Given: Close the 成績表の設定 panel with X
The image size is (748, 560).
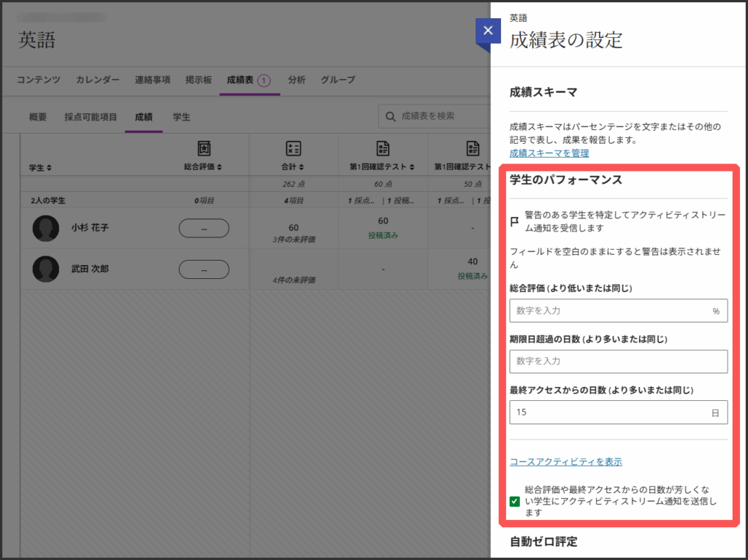Looking at the screenshot, I should click(x=488, y=31).
